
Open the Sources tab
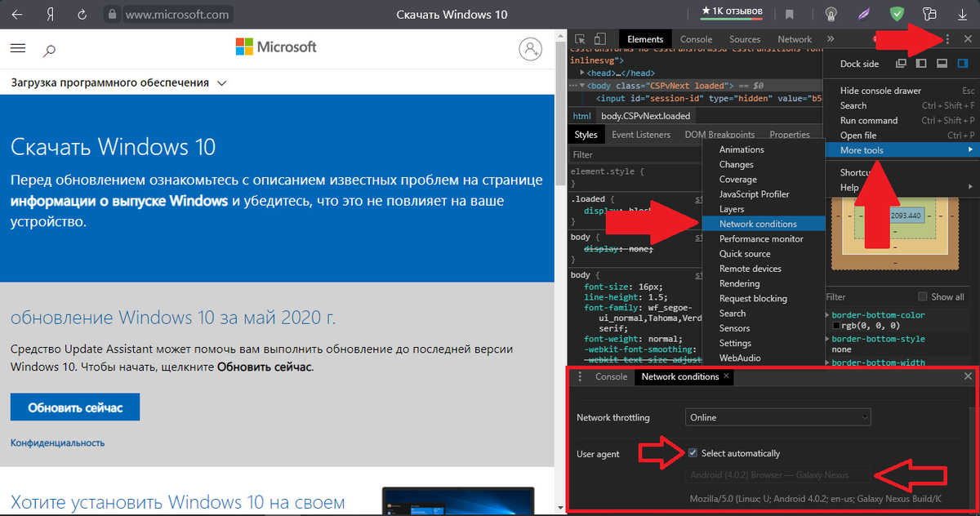745,39
